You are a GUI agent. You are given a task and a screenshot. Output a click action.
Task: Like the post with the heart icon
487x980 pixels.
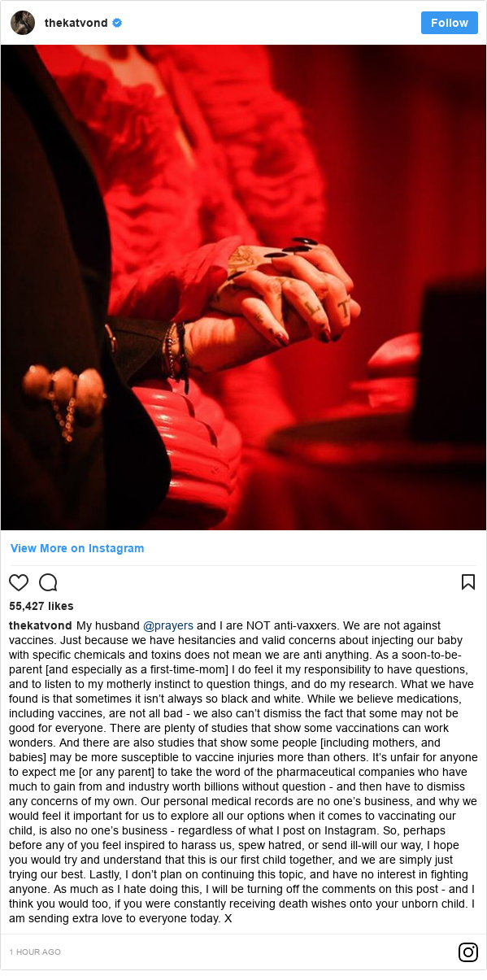[x=19, y=582]
